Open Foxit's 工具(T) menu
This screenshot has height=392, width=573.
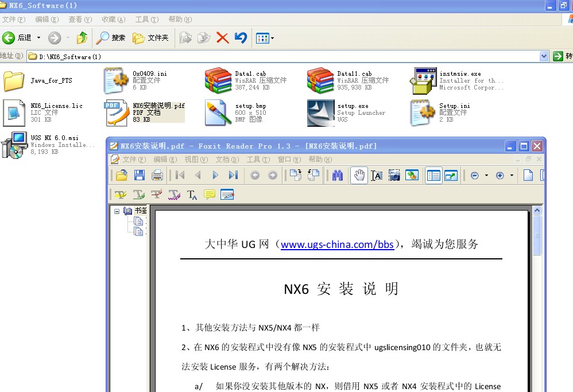click(258, 160)
